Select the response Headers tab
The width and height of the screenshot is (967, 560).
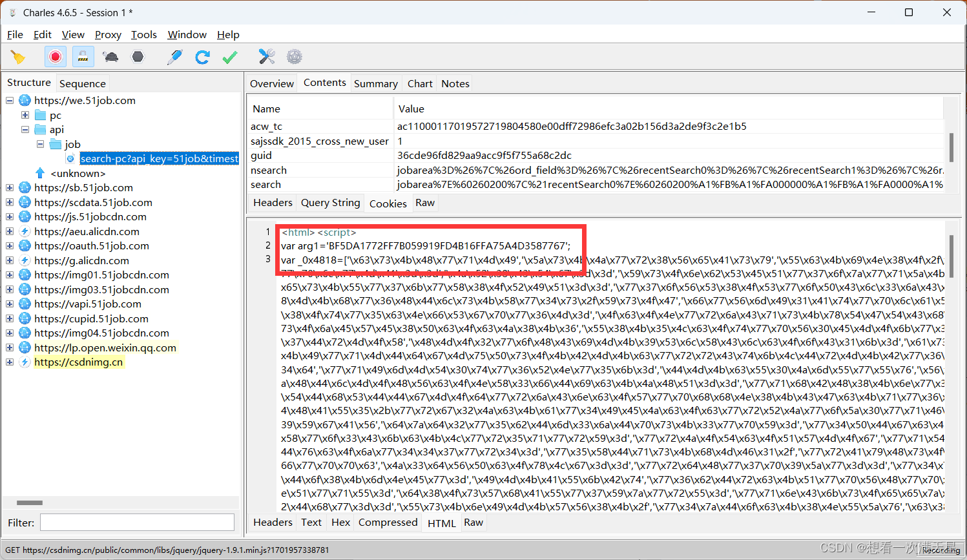(273, 523)
